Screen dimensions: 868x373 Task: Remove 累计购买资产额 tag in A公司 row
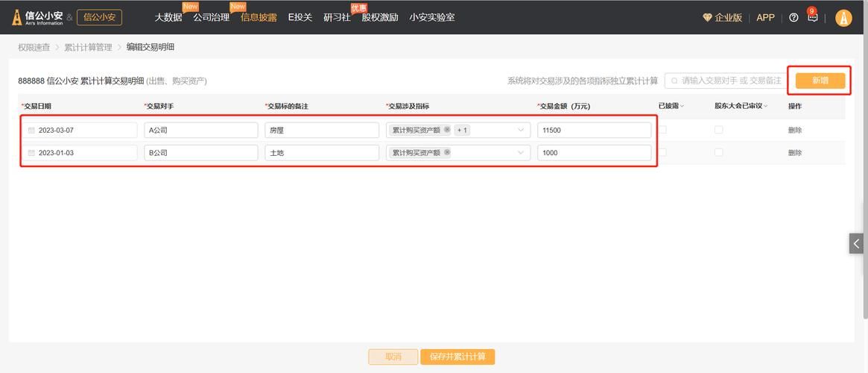[x=447, y=131]
